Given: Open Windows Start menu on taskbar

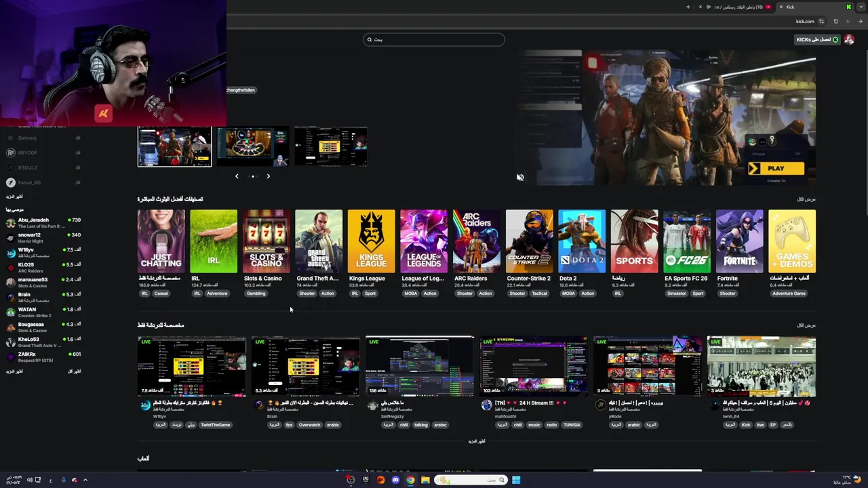Looking at the screenshot, I should 516,480.
